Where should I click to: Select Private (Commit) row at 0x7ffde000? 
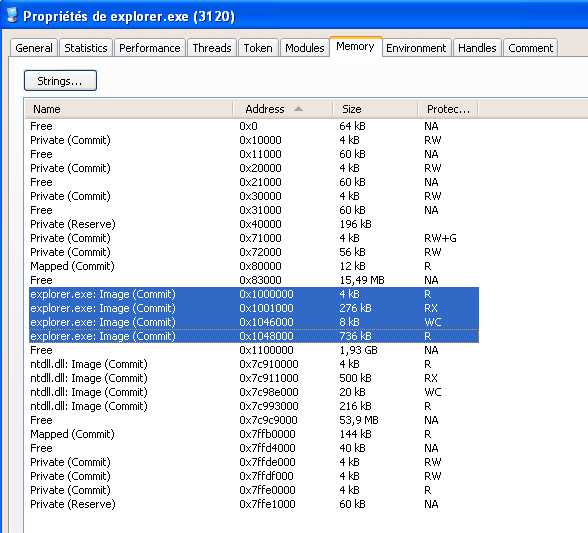pyautogui.click(x=254, y=462)
